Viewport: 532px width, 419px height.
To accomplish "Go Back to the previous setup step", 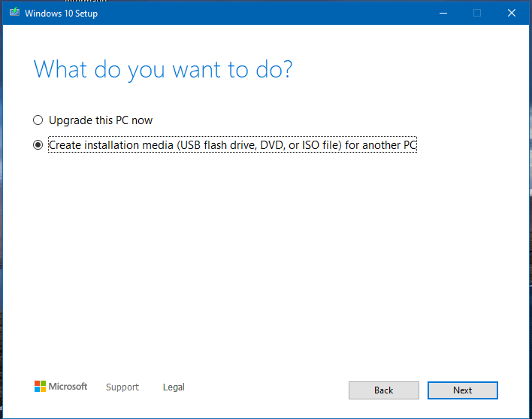I will [x=384, y=390].
